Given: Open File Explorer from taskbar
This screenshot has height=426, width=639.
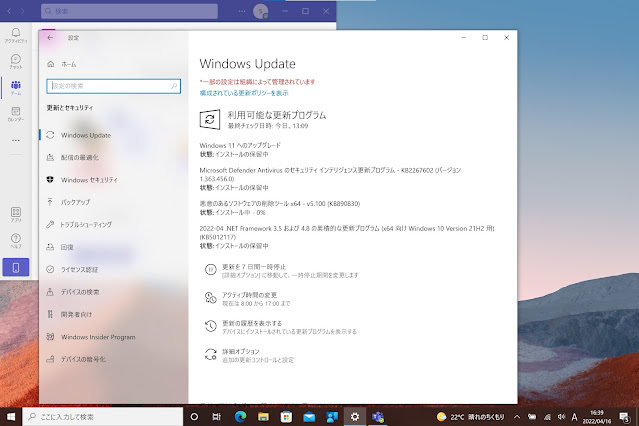Looking at the screenshot, I should coord(263,417).
